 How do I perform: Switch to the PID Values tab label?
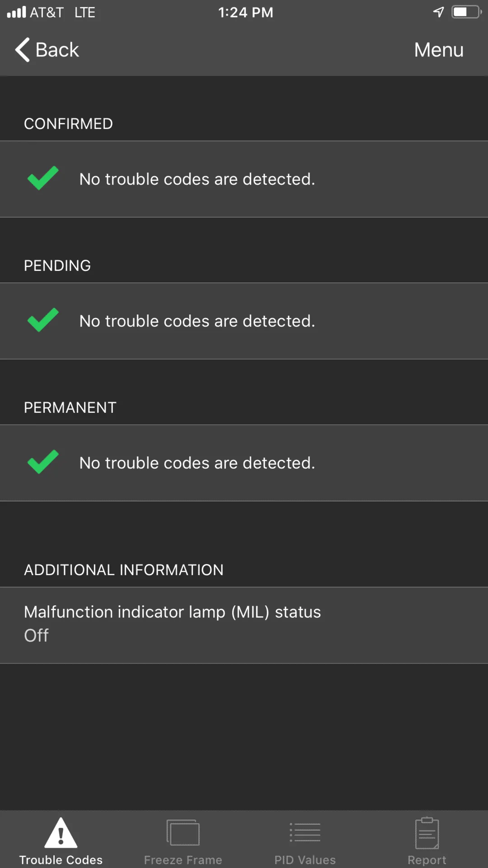click(x=305, y=860)
